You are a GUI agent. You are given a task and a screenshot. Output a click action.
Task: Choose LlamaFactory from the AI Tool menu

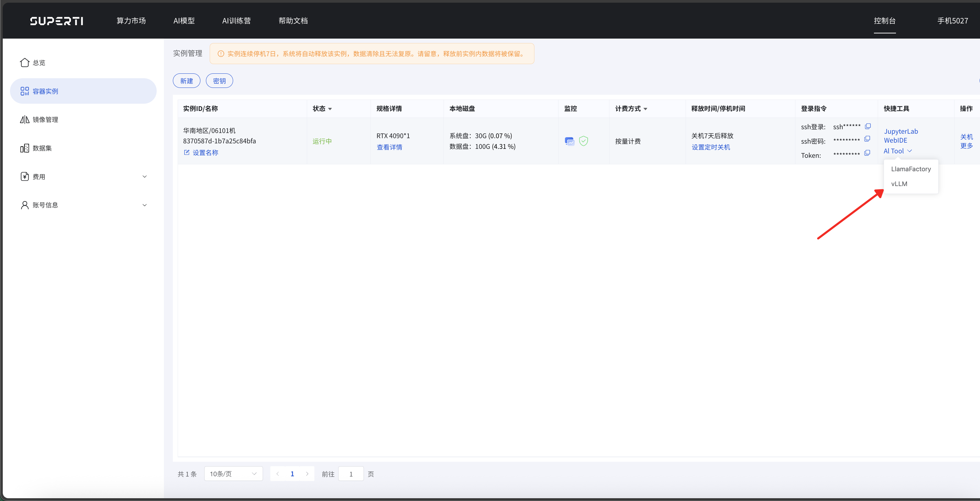pyautogui.click(x=911, y=169)
